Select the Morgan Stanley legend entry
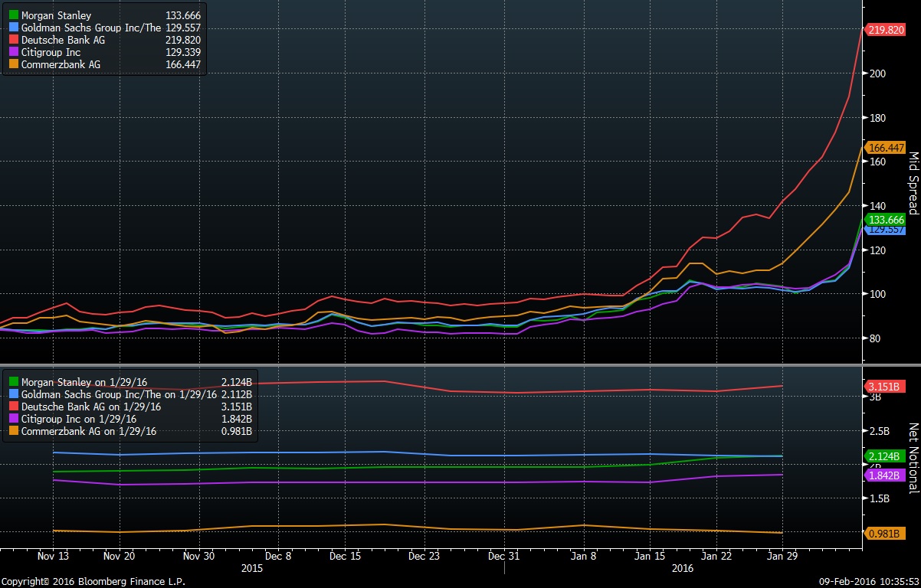This screenshot has height=588, width=921. pos(54,15)
